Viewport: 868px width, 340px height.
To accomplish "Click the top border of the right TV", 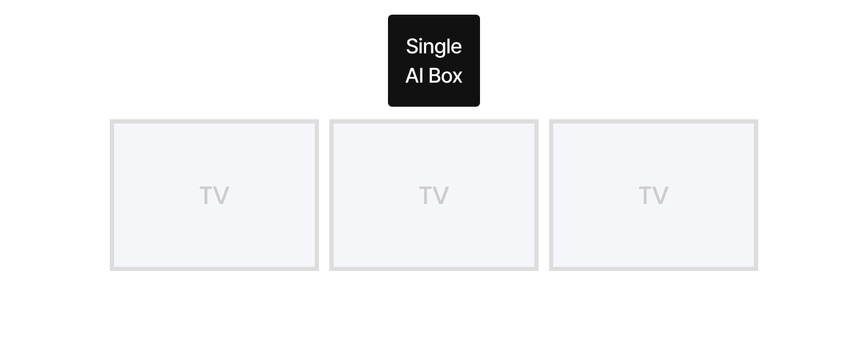I will pos(654,121).
